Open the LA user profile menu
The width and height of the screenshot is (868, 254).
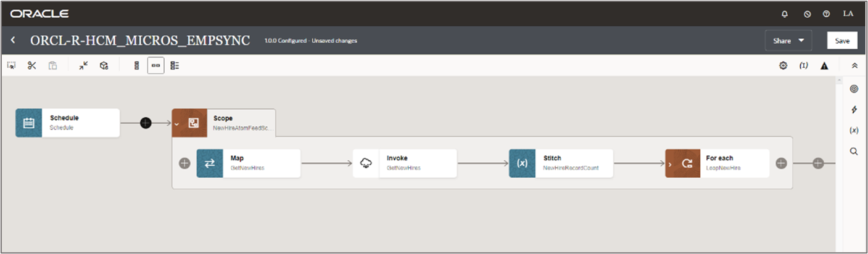pyautogui.click(x=848, y=14)
